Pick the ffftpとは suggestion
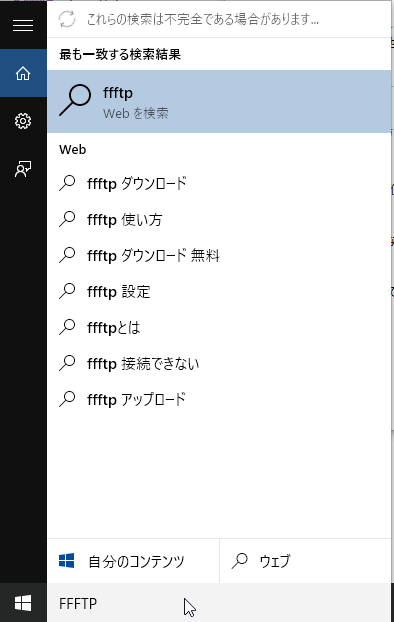 click(219, 327)
